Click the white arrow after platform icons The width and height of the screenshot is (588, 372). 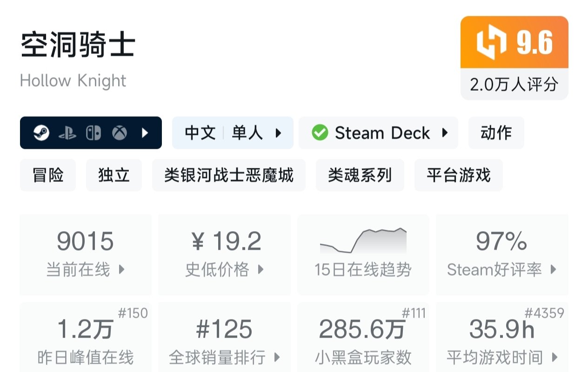tap(145, 133)
